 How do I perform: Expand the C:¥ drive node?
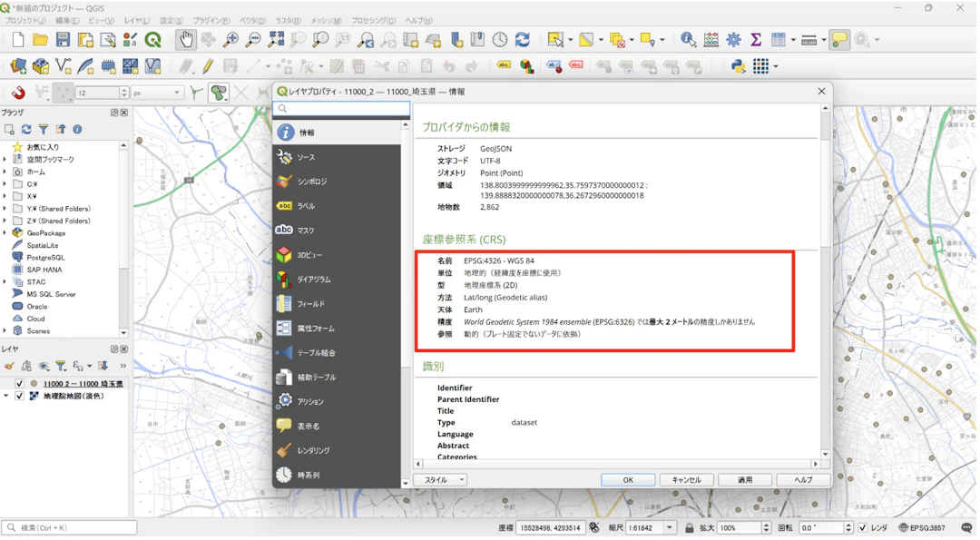click(5, 184)
